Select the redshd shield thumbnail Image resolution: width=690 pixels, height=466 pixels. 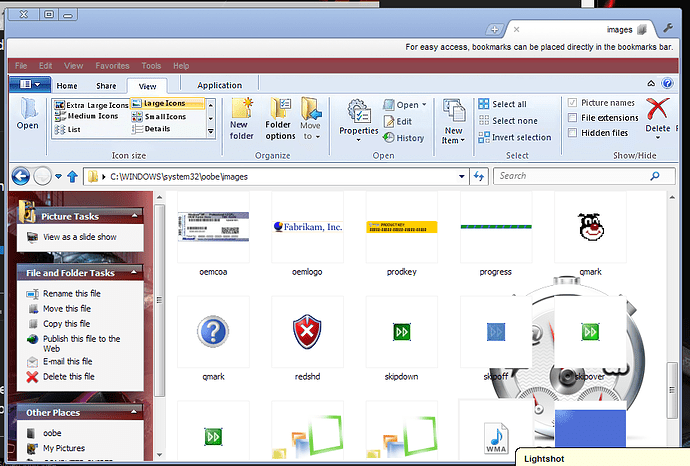[x=307, y=332]
